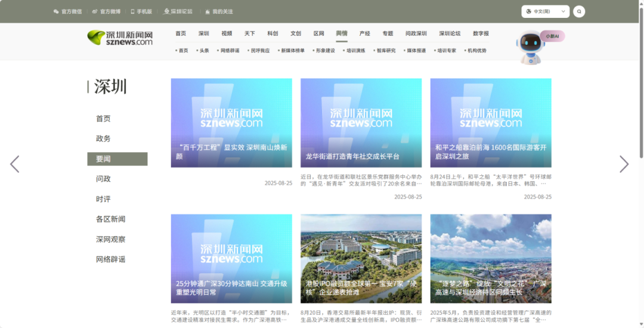Open the 和平之船靠泊前海 news card
This screenshot has width=644, height=328.
490,151
